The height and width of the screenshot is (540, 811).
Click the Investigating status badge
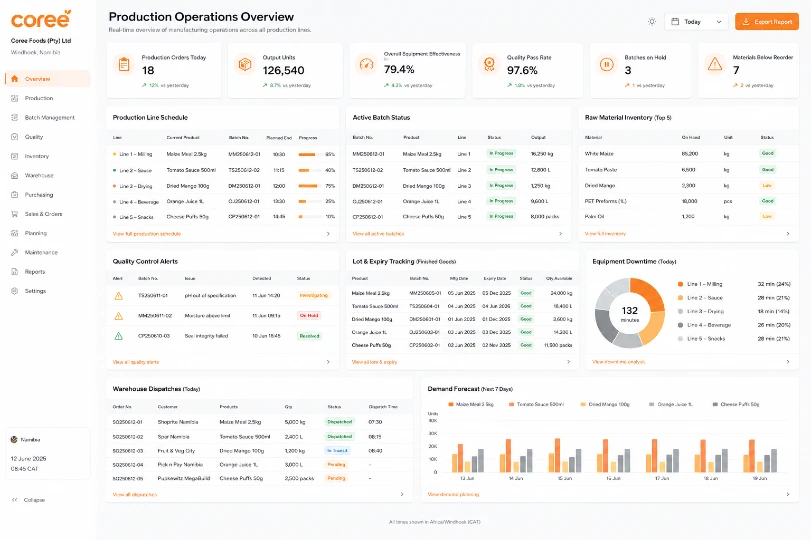[313, 295]
